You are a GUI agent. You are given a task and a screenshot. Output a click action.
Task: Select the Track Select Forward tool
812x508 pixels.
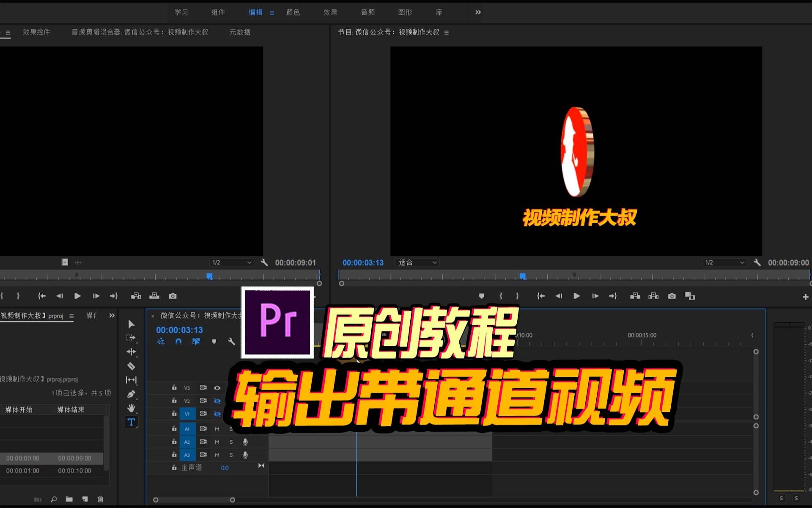coord(131,338)
